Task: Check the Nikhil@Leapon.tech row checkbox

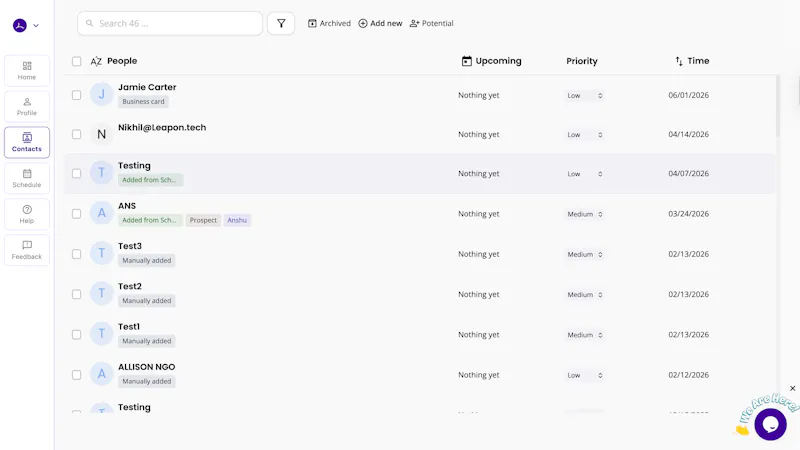Action: pos(77,134)
